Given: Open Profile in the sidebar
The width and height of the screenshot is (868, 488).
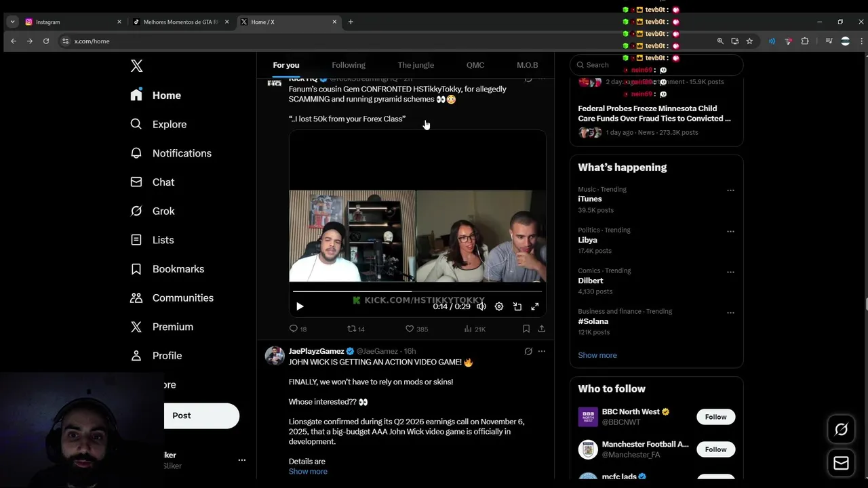Looking at the screenshot, I should pos(157,355).
